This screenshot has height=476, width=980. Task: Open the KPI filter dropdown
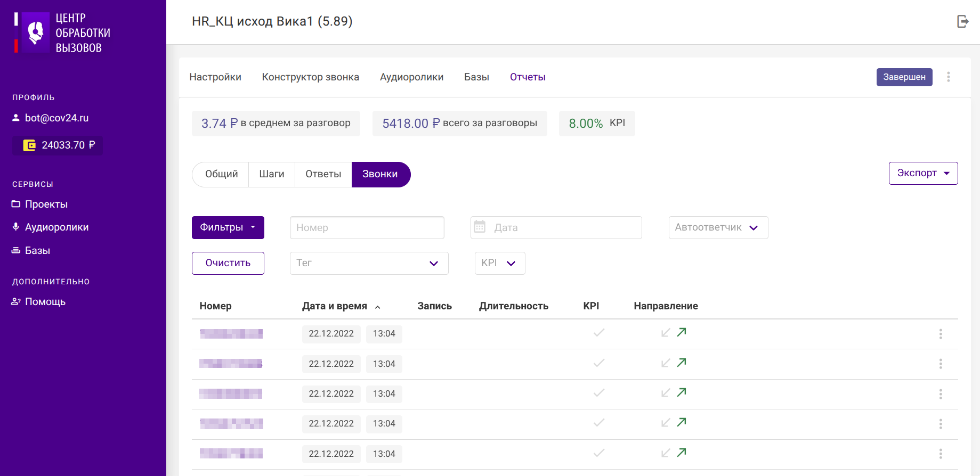tap(500, 263)
